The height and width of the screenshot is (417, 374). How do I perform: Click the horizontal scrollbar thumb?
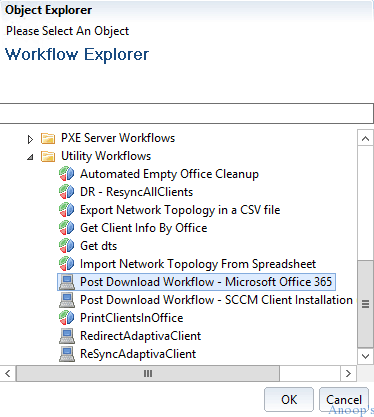(148, 373)
